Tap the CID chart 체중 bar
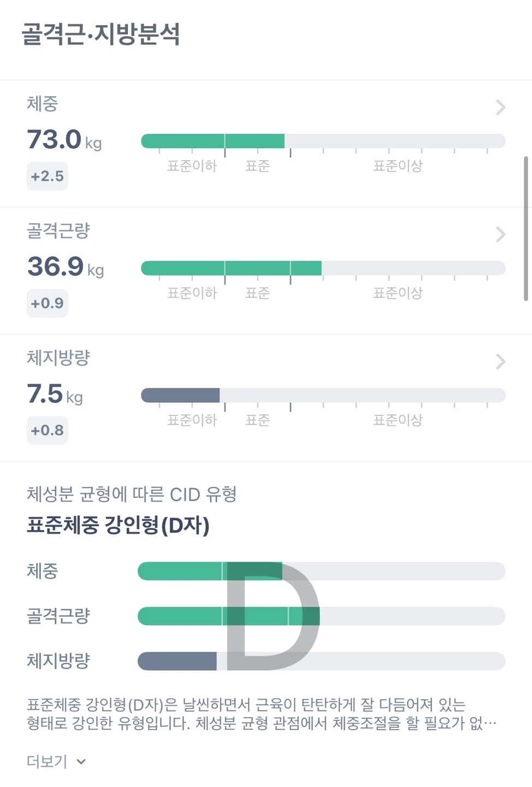This screenshot has height=787, width=532. point(321,571)
